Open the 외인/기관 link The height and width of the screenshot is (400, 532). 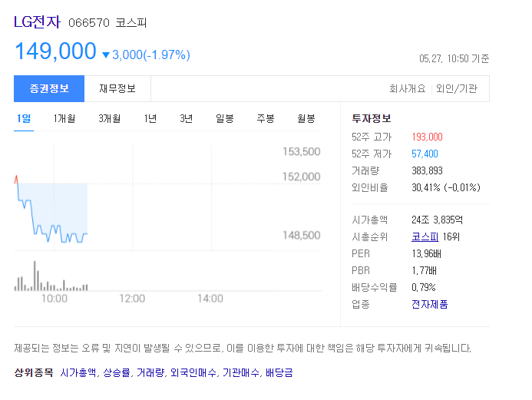pos(457,88)
